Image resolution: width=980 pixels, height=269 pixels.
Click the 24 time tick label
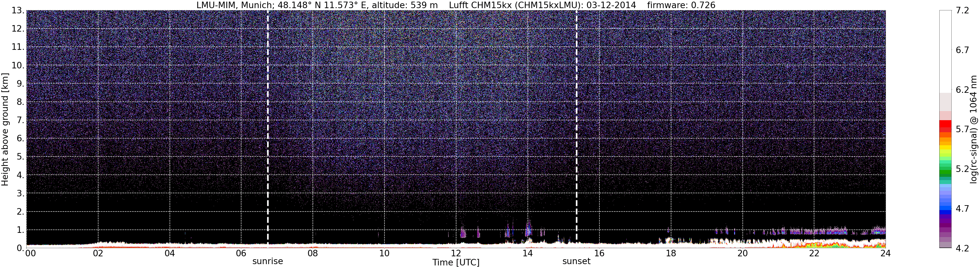click(885, 253)
